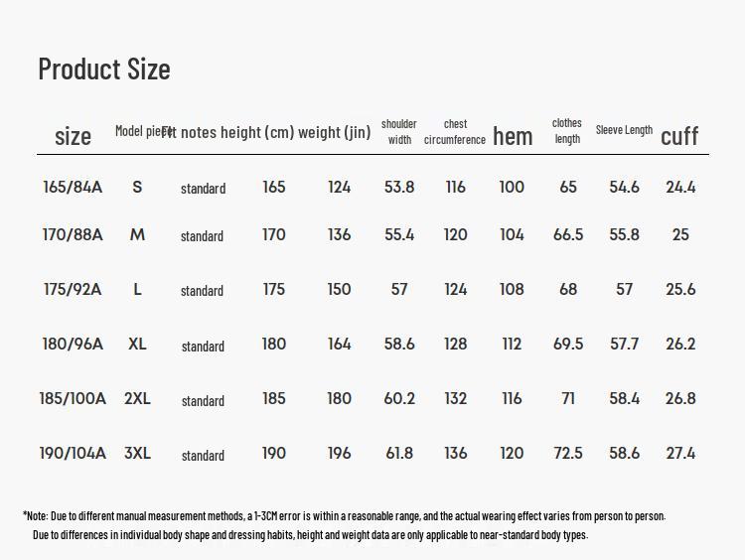Image resolution: width=745 pixels, height=560 pixels.
Task: Click the 'hem' column header
Action: (x=513, y=136)
